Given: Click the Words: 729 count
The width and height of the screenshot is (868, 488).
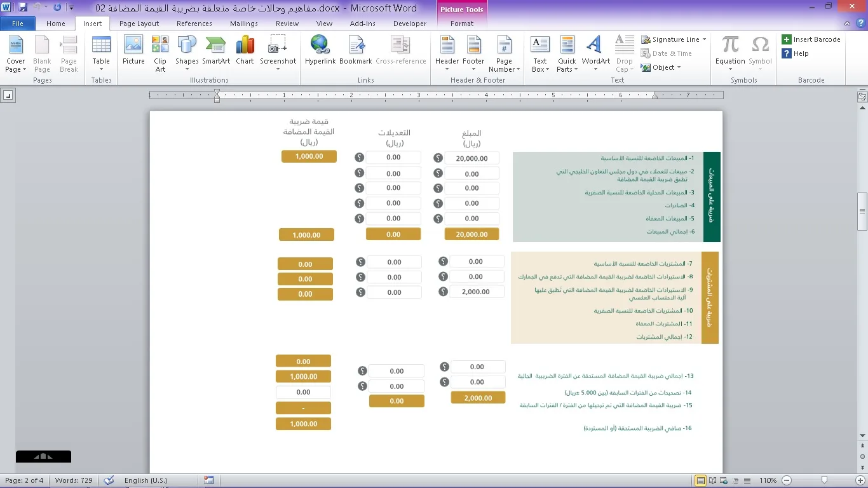Looking at the screenshot, I should (x=74, y=480).
